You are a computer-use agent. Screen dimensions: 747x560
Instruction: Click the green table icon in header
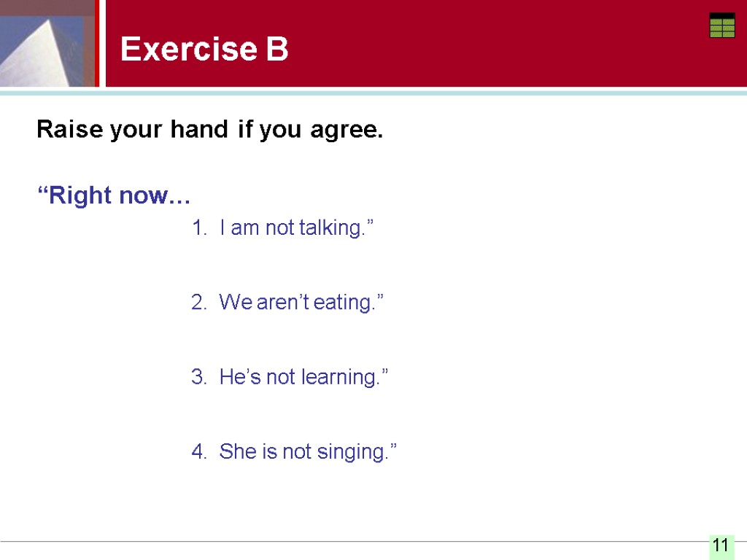click(721, 26)
